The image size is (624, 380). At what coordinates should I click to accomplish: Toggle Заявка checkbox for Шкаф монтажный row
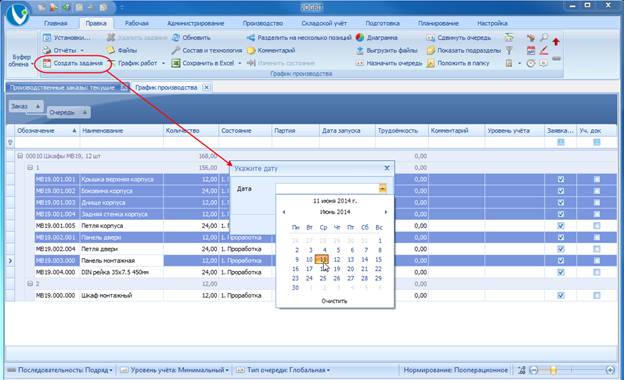[x=561, y=296]
